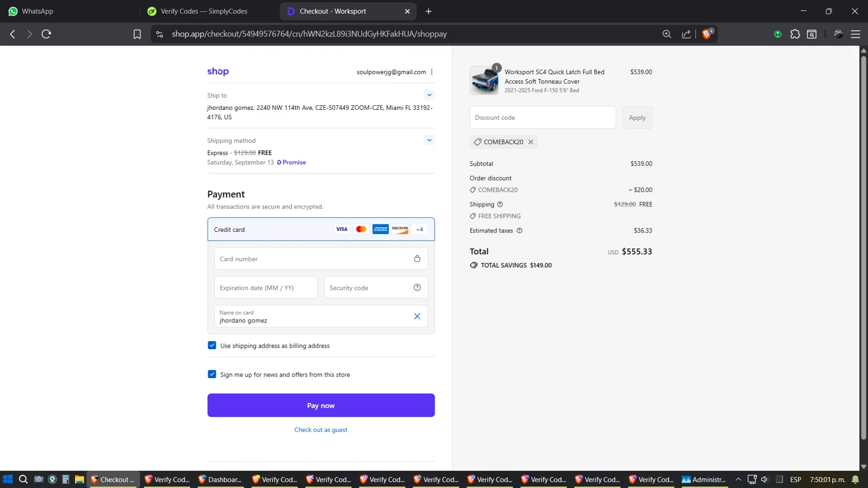
Task: Open the Shop Promise info link
Action: pos(291,162)
